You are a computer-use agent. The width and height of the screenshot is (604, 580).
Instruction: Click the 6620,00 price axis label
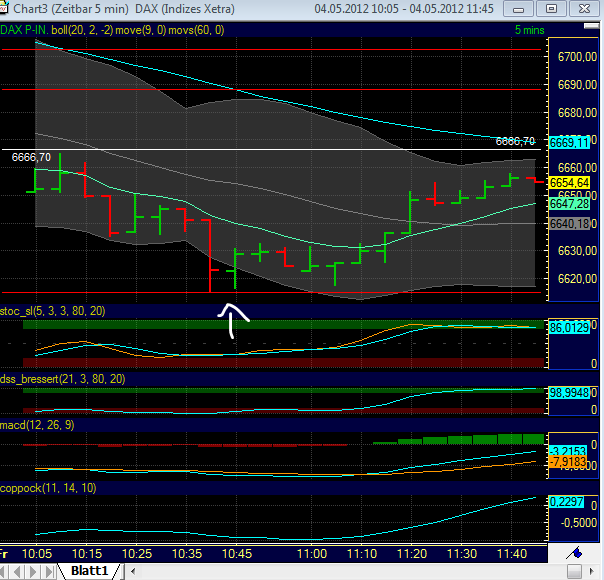(x=577, y=279)
